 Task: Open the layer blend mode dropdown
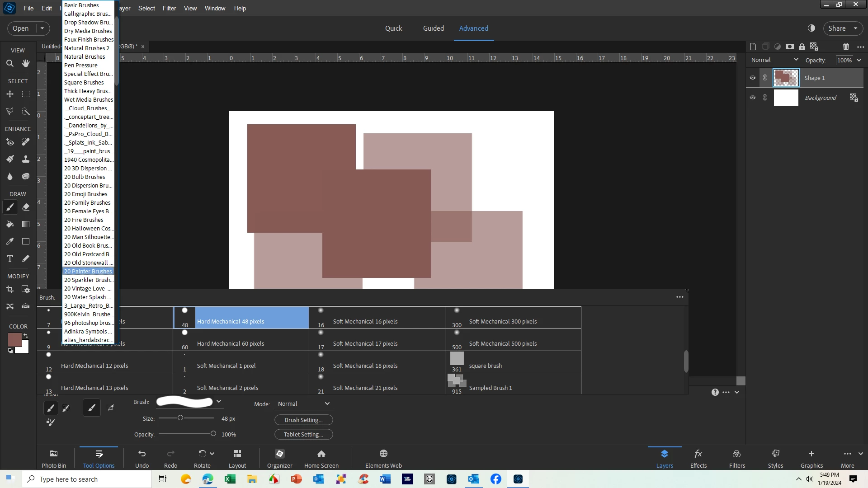click(x=774, y=60)
